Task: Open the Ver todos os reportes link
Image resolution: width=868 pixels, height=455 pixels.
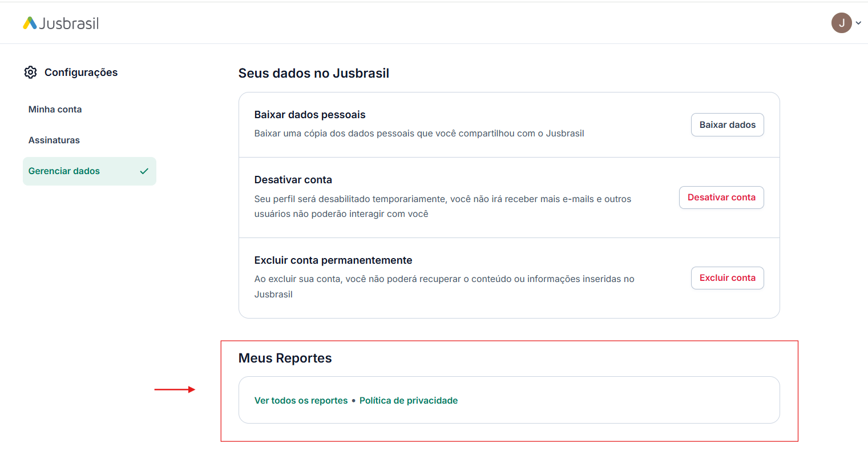Action: [301, 401]
